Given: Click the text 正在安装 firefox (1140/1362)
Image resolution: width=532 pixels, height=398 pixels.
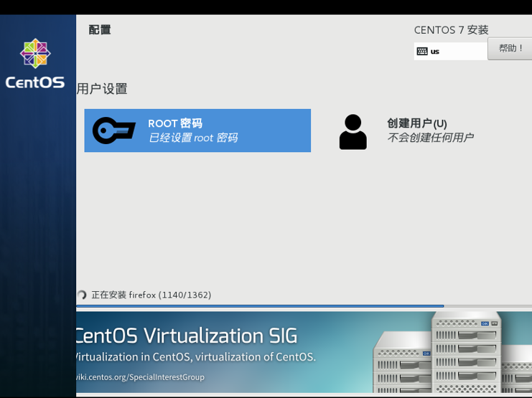Looking at the screenshot, I should coord(151,295).
